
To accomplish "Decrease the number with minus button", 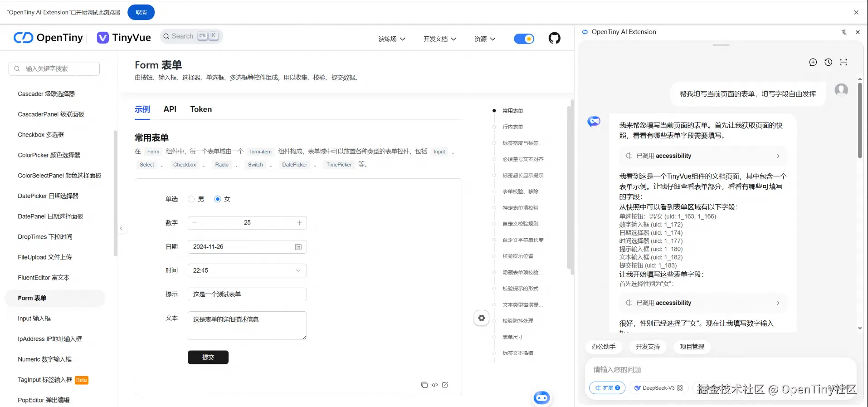I will (x=195, y=223).
